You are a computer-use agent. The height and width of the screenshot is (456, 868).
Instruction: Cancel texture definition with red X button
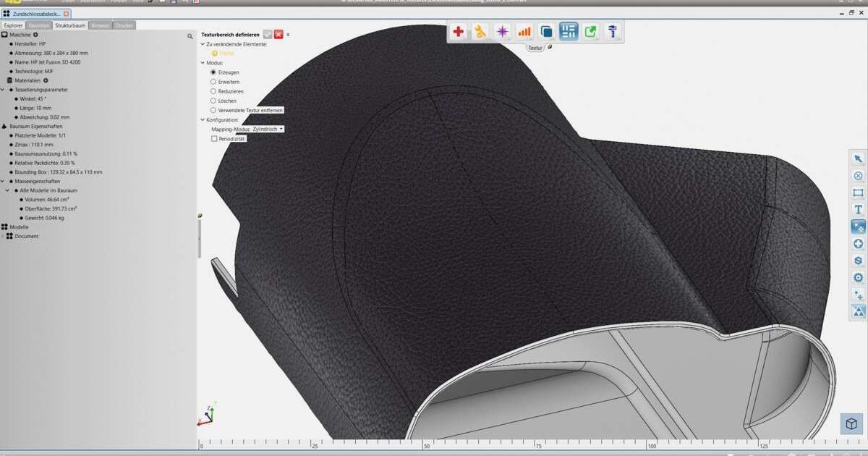(278, 34)
